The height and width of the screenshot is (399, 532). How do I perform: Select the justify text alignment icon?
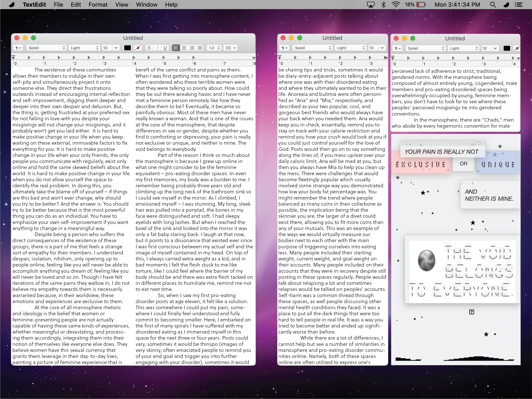tap(200, 48)
